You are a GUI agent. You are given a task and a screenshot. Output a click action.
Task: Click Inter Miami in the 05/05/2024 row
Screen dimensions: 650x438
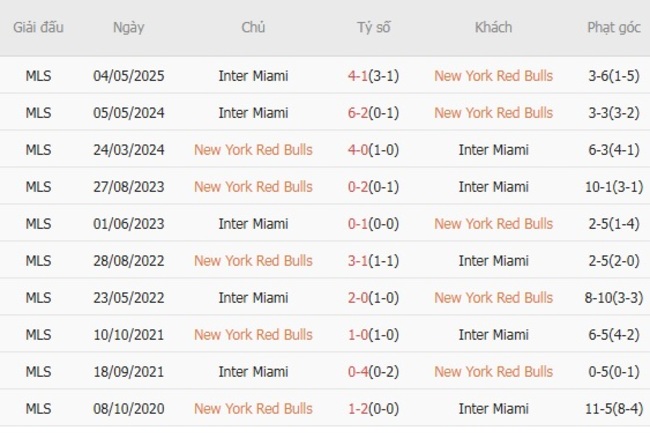click(253, 113)
